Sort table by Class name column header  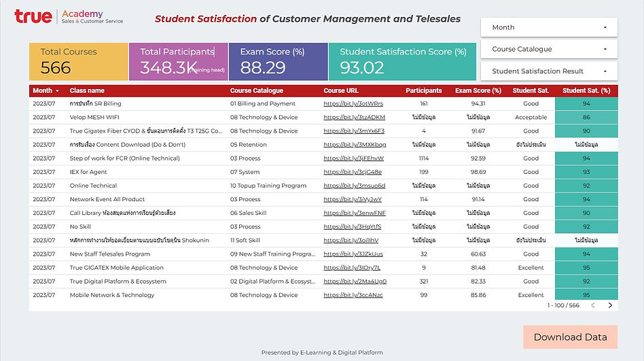87,90
